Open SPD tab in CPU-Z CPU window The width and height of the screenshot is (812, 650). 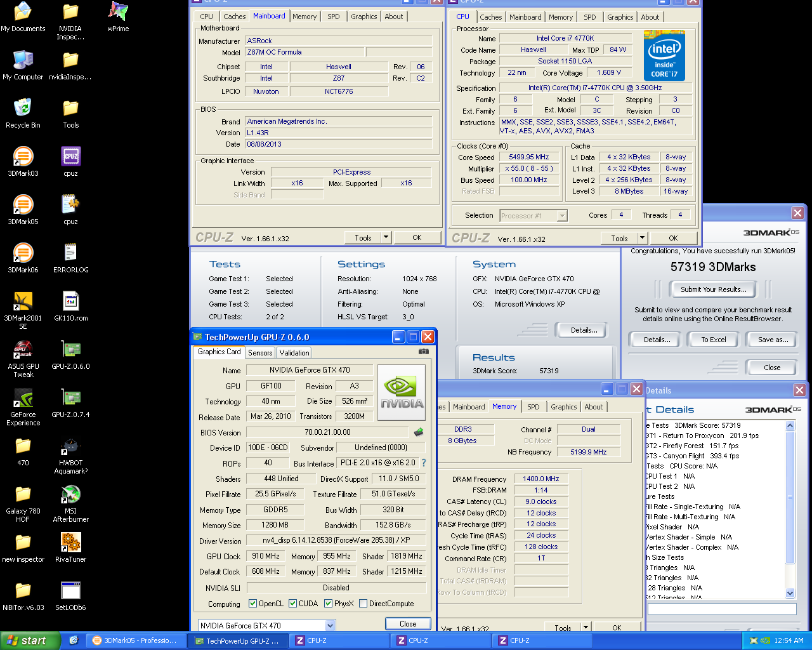point(590,17)
